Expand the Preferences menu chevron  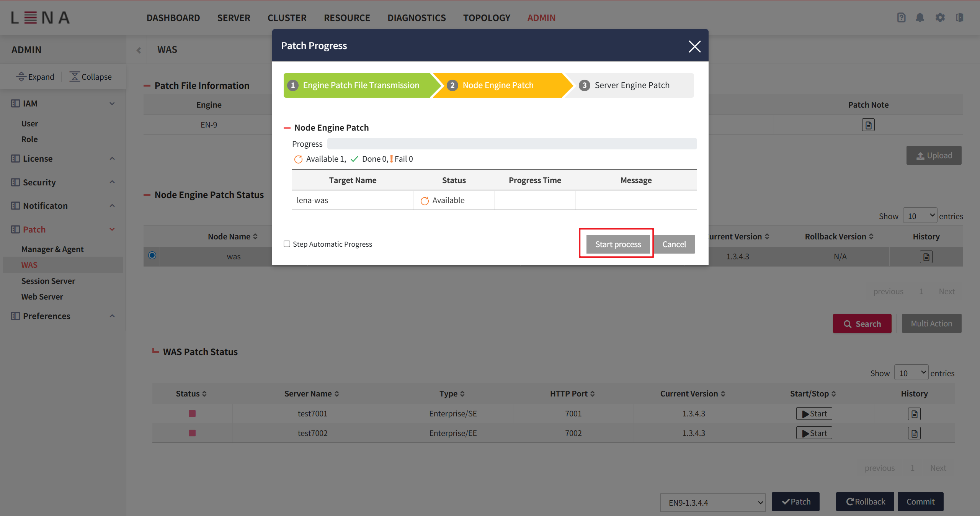[112, 316]
